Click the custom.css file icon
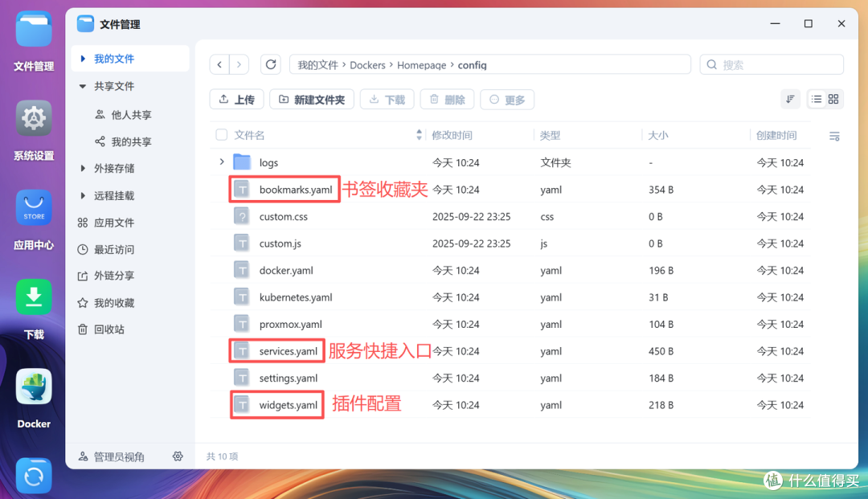868x499 pixels. click(242, 216)
